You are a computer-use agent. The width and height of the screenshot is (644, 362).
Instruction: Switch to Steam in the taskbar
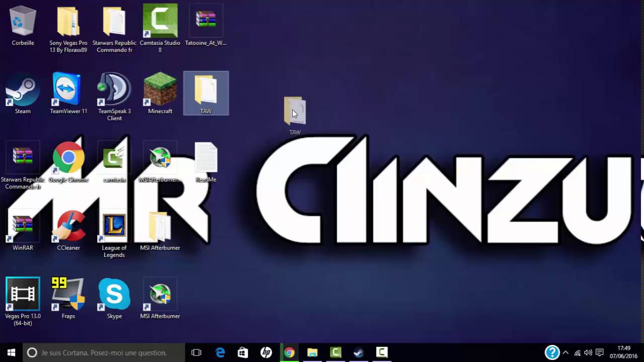(x=359, y=352)
